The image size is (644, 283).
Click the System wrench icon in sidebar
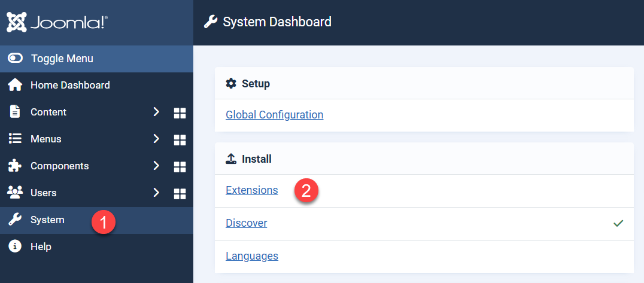[15, 220]
